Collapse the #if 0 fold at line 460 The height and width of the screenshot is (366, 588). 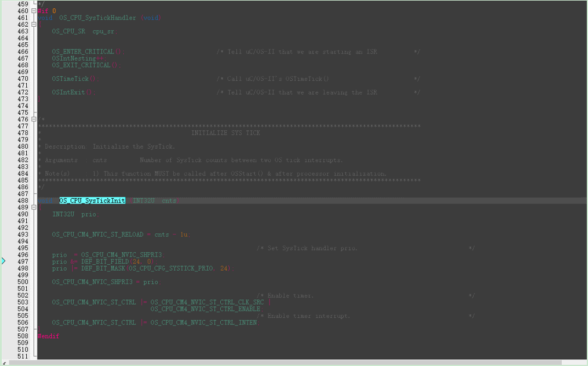34,11
